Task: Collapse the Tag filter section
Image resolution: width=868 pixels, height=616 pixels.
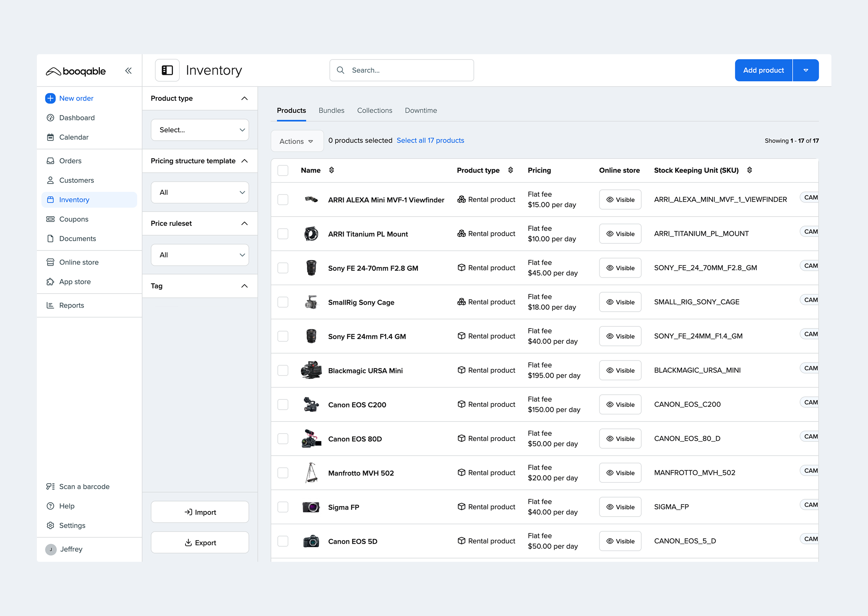Action: click(245, 286)
